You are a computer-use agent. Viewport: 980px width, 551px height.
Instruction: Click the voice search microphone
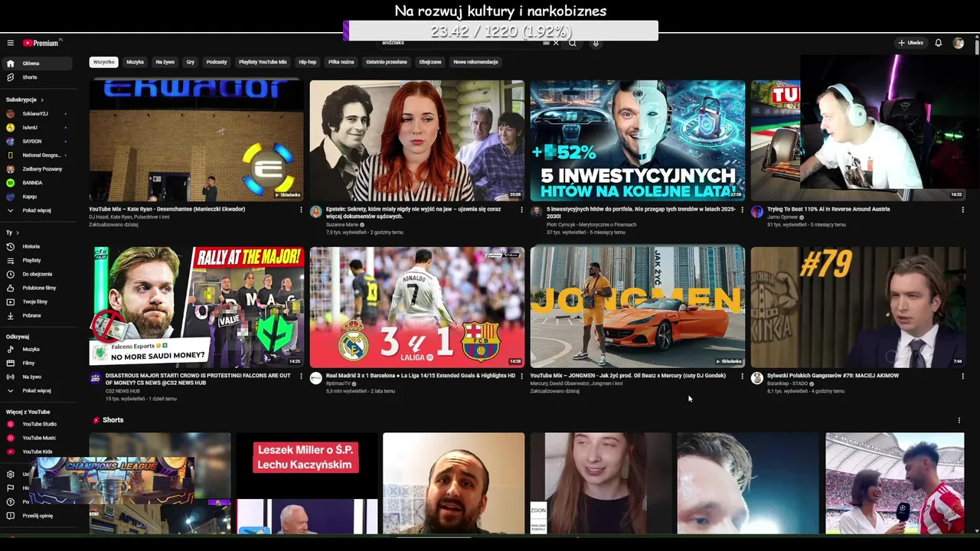[596, 43]
